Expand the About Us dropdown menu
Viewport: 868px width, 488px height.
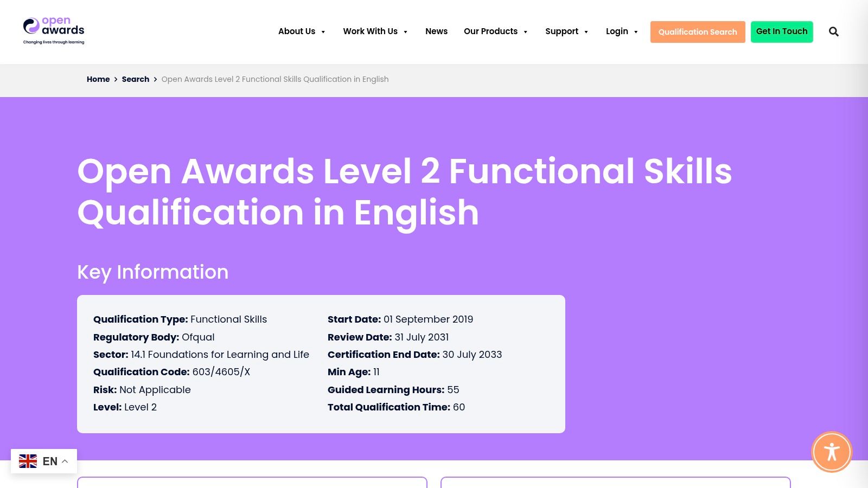pos(302,31)
